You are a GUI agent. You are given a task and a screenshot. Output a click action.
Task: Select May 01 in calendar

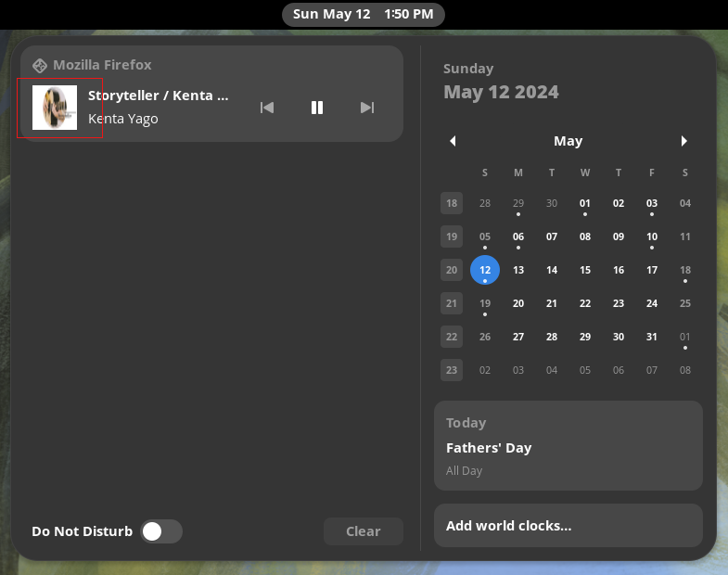pyautogui.click(x=585, y=203)
